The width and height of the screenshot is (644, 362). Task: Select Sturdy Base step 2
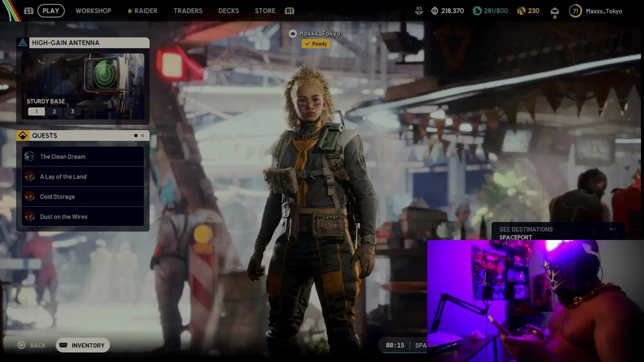coord(54,112)
